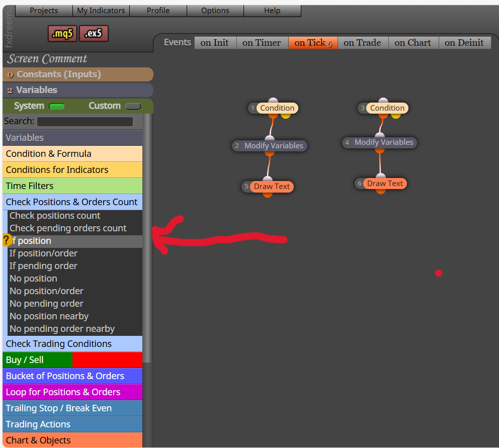This screenshot has height=448, width=499.
Task: Expand the Chart & Objects category
Action: [x=72, y=440]
